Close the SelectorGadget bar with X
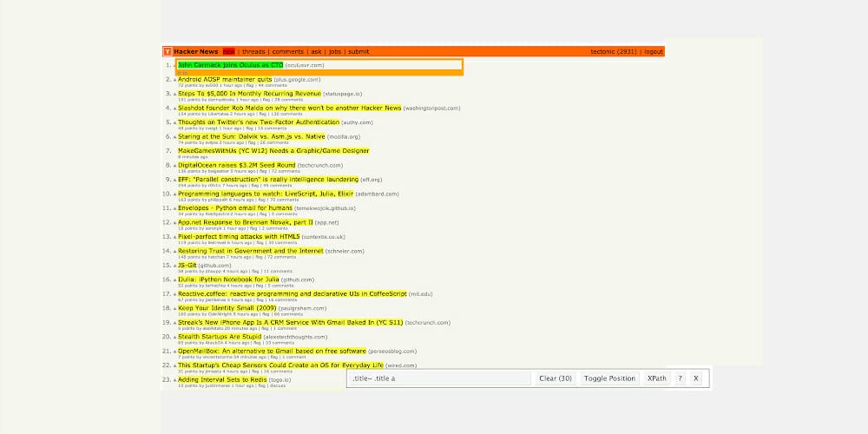The width and height of the screenshot is (868, 434). click(x=696, y=378)
